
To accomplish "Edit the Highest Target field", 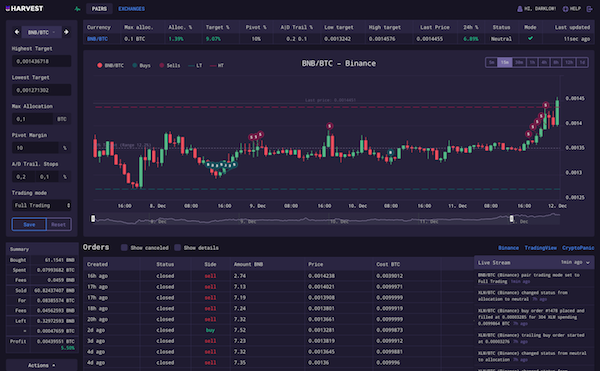I will coord(41,61).
